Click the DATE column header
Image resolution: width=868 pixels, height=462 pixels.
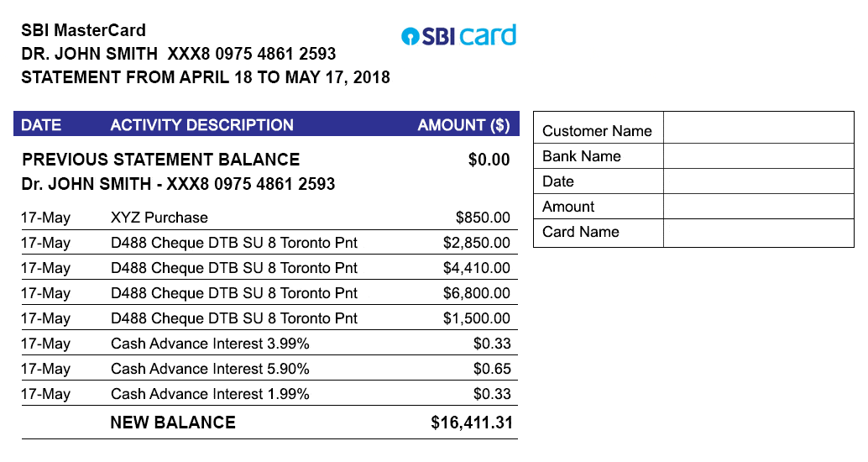41,125
